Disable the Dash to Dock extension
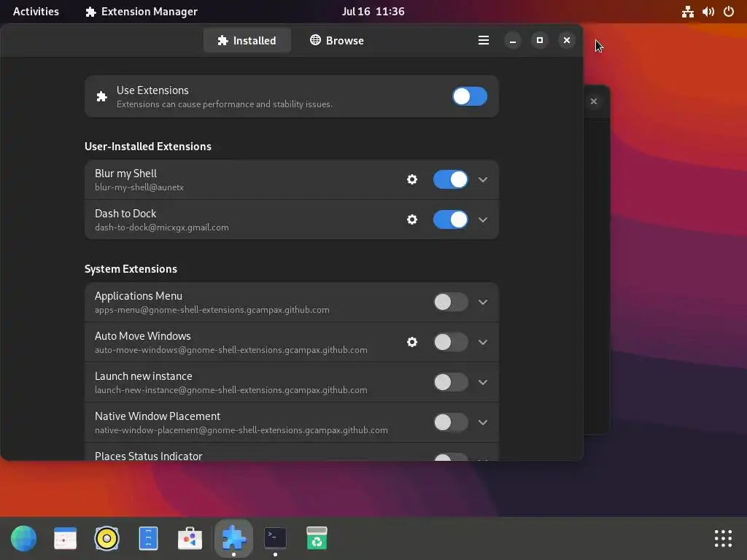The image size is (747, 560). 451,219
